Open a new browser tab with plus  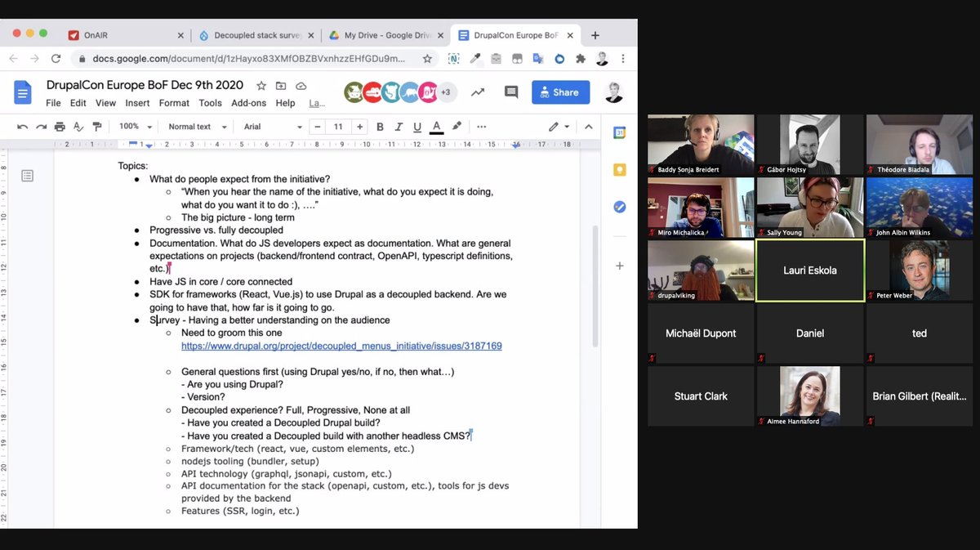coord(595,35)
